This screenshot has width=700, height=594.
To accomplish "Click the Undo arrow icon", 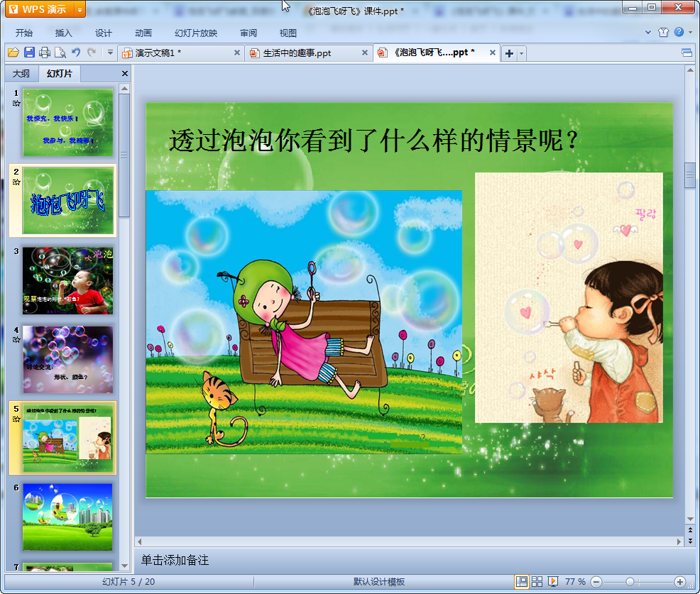I will click(x=76, y=53).
